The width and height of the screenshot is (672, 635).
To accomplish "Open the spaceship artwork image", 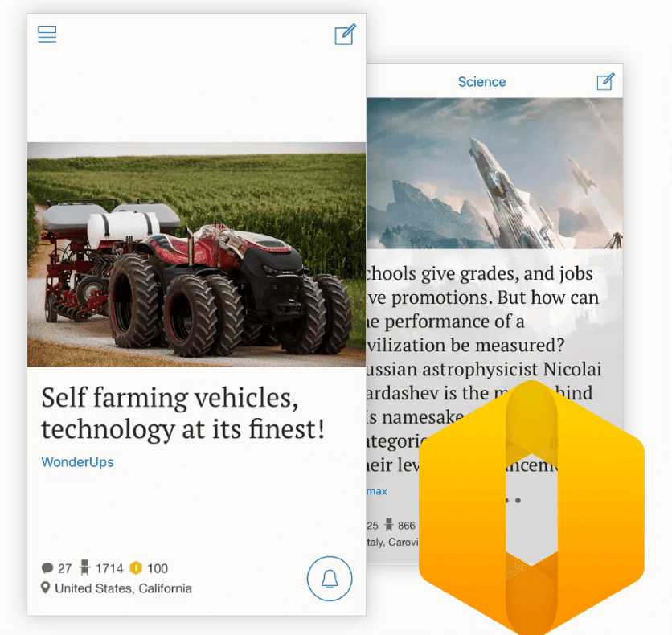I will (494, 174).
